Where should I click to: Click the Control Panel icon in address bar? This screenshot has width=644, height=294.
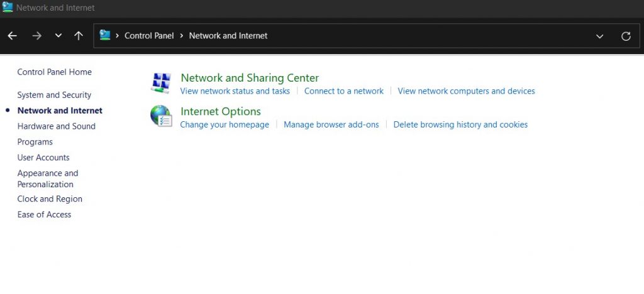[x=105, y=36]
